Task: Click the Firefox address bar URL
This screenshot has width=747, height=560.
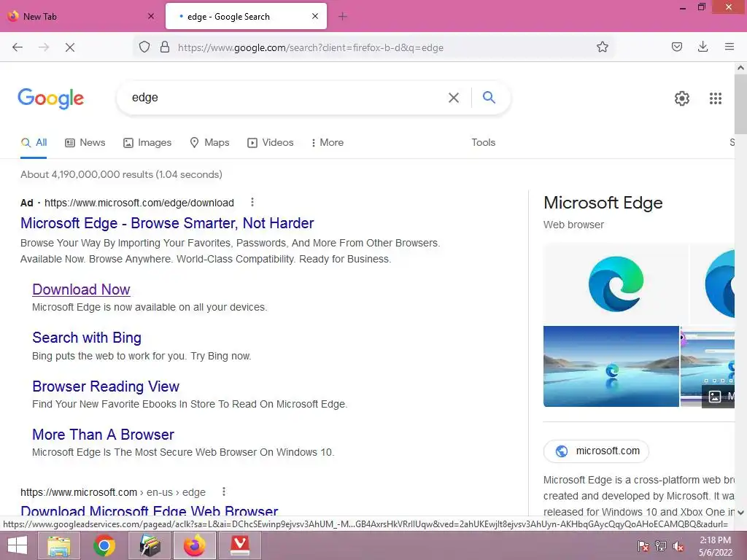Action: coord(311,47)
